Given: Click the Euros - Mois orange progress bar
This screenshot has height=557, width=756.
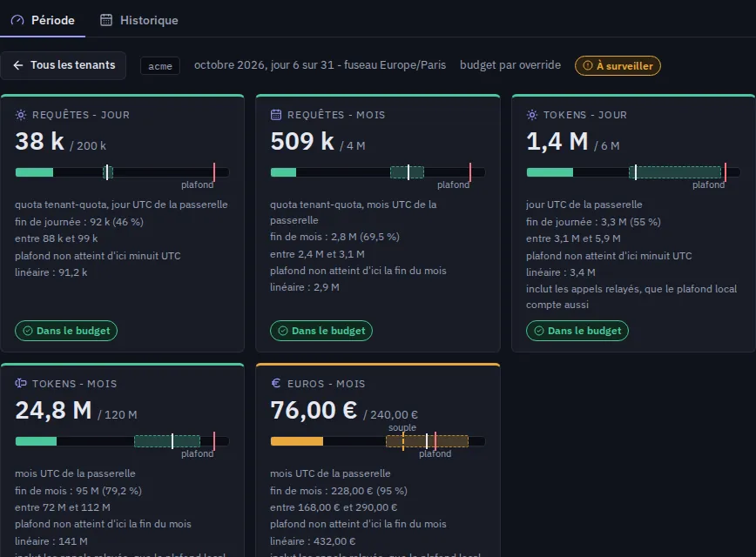Looking at the screenshot, I should tap(378, 441).
